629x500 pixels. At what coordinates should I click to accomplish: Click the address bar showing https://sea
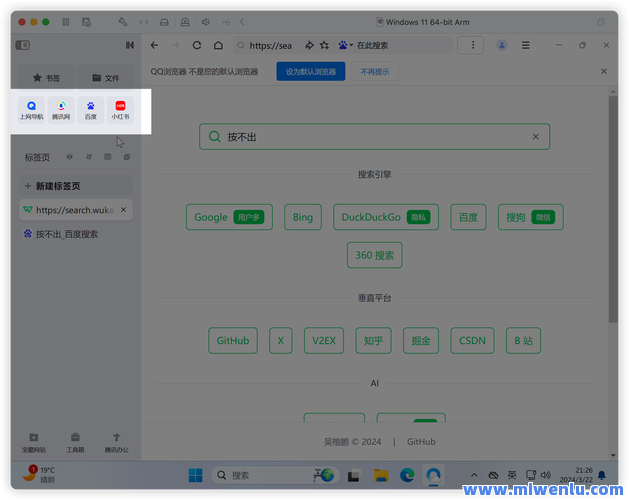(x=269, y=45)
